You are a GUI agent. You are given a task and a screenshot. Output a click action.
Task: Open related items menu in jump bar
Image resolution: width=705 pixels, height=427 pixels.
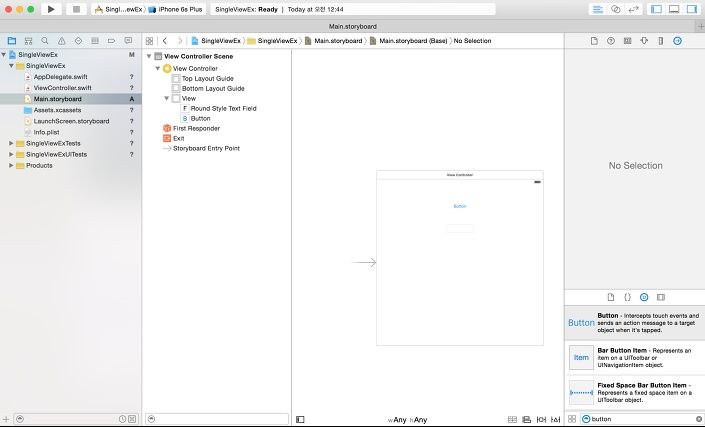coord(149,41)
